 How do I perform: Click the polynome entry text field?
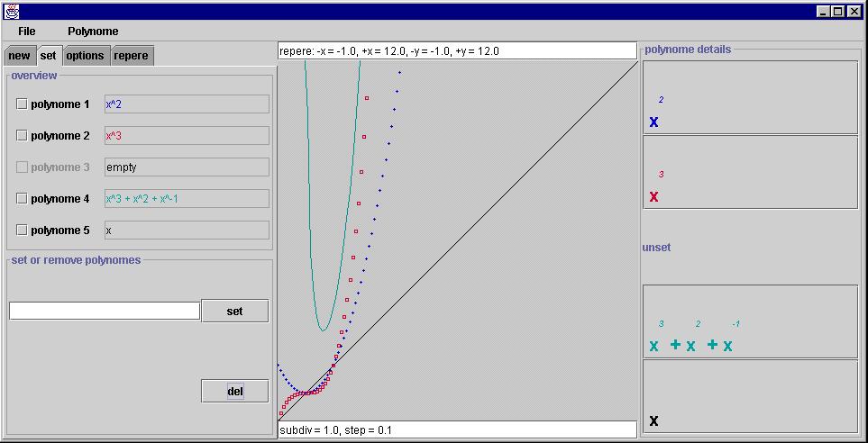tap(105, 311)
